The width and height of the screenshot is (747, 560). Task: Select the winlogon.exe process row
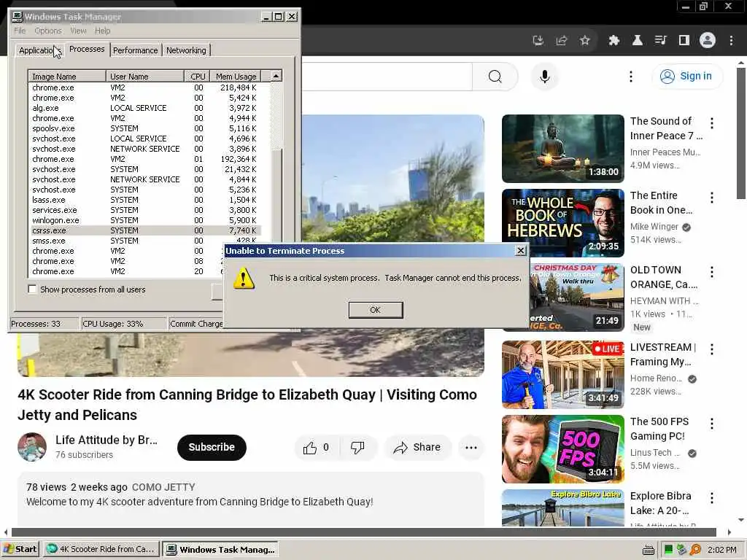click(x=145, y=220)
